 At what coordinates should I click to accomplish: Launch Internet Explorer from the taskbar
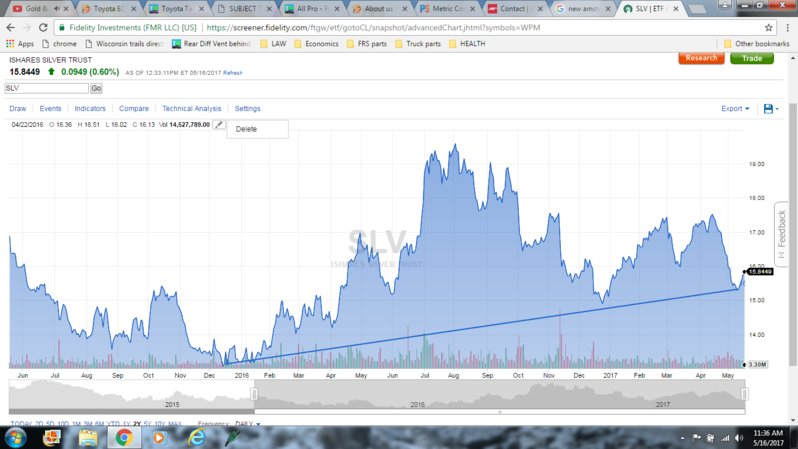[x=196, y=438]
